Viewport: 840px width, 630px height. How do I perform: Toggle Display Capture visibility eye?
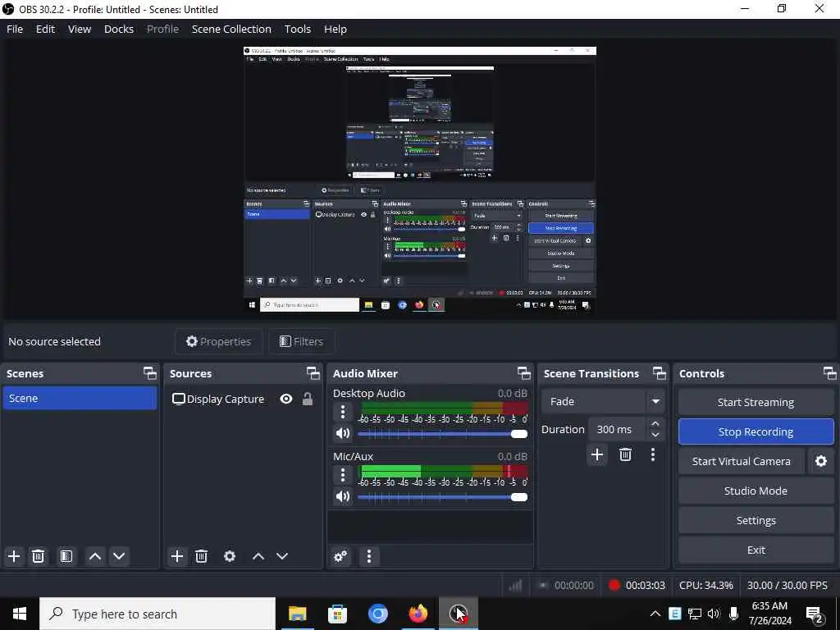point(286,399)
